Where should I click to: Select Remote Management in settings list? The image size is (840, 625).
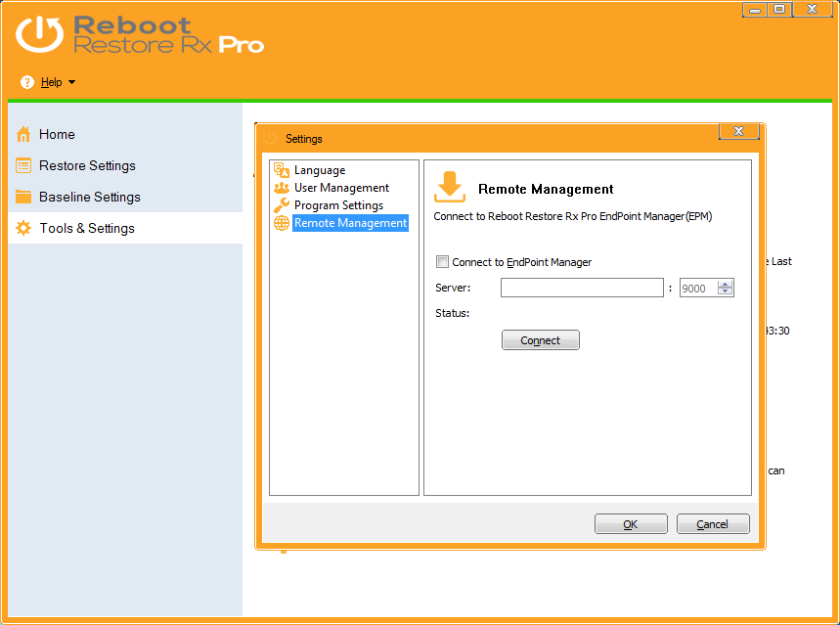pyautogui.click(x=350, y=223)
